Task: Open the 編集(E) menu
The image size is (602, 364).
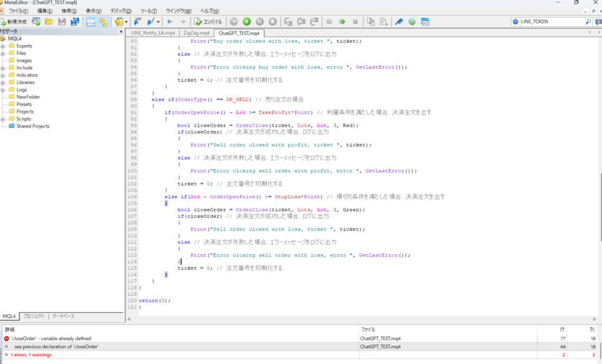Action: point(45,11)
